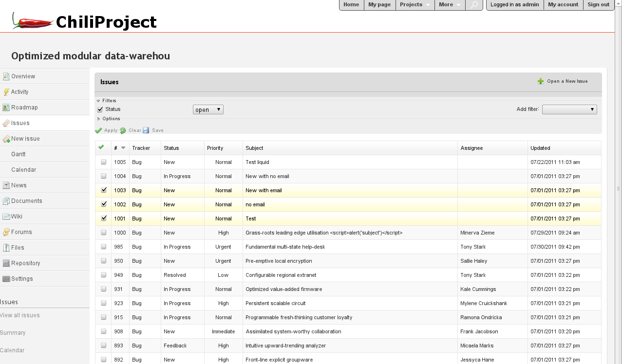Viewport: 622px width, 364px height.
Task: Click the green checkmark Apply icon
Action: click(x=98, y=130)
